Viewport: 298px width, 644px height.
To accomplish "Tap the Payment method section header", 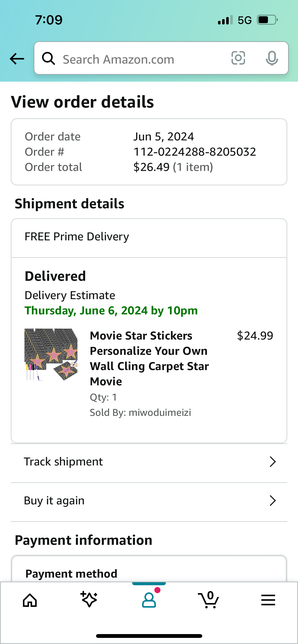I will (x=71, y=574).
